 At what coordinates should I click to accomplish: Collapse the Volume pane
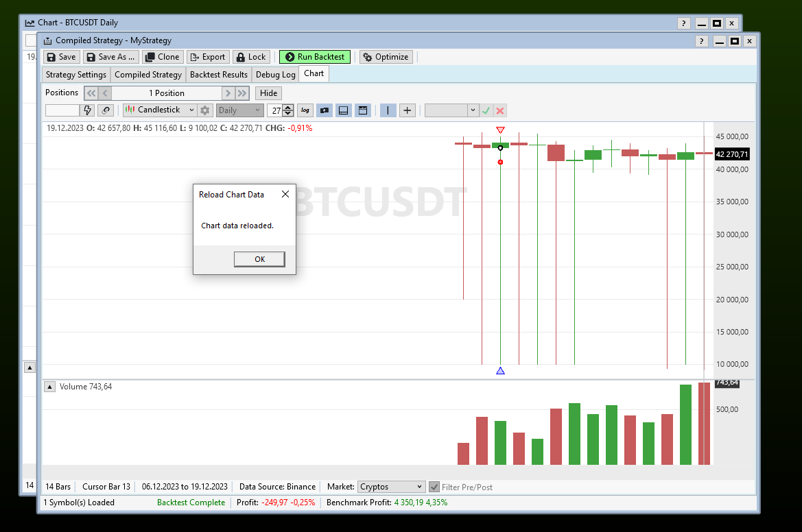(50, 387)
